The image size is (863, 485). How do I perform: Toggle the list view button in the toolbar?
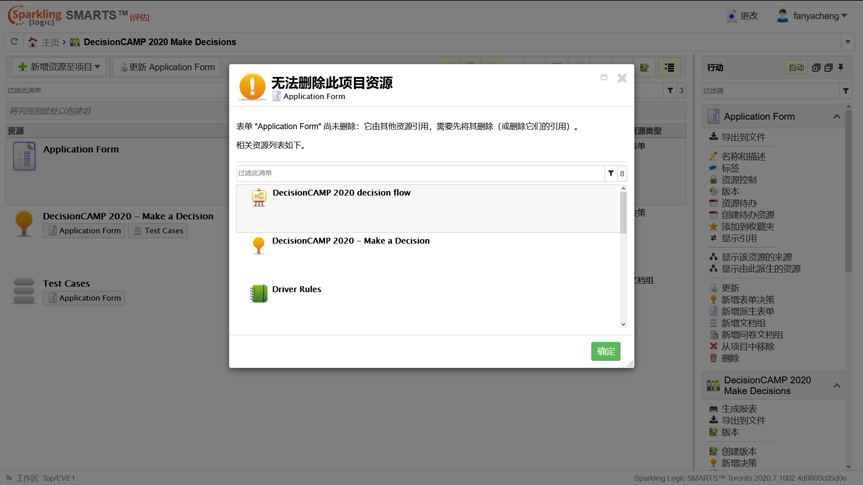pos(669,67)
